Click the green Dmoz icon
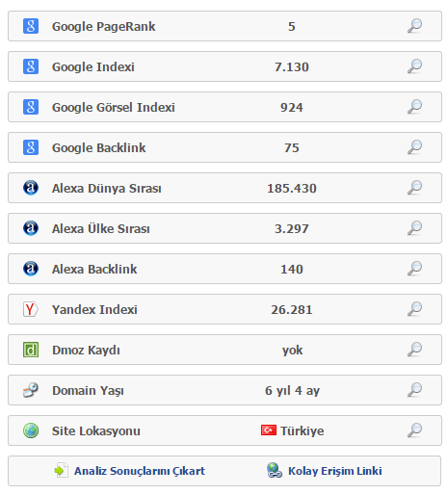 click(x=31, y=350)
